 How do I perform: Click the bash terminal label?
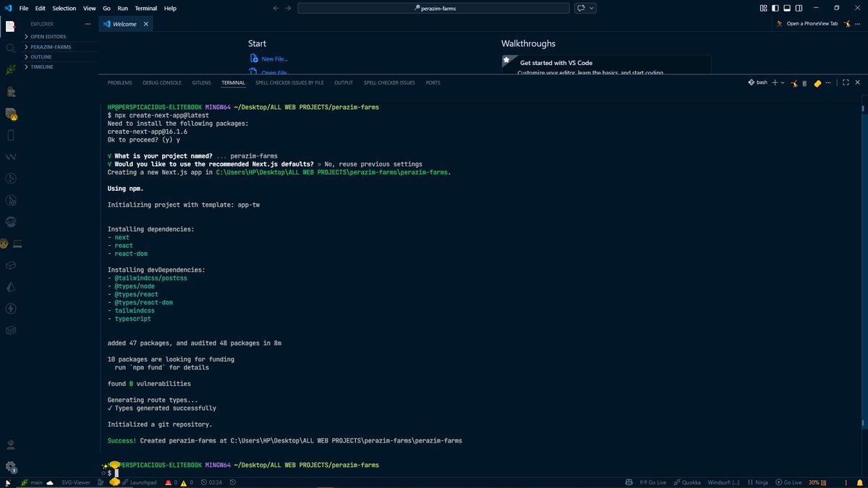pos(757,83)
